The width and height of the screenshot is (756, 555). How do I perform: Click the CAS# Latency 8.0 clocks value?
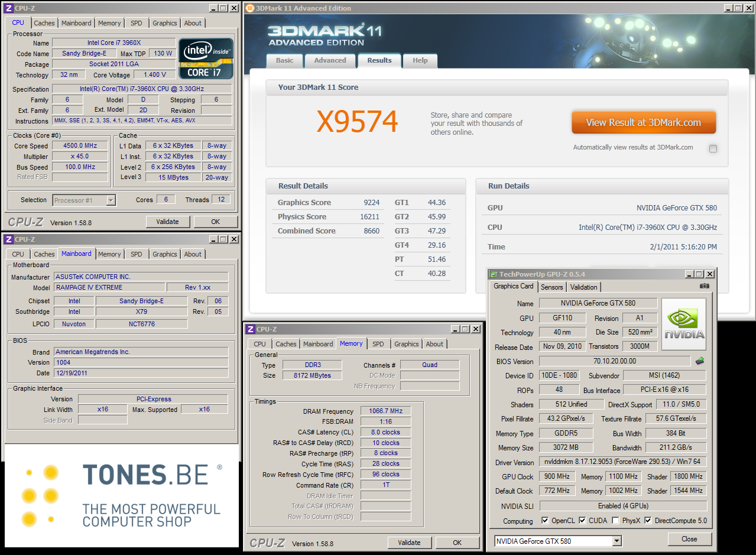385,432
